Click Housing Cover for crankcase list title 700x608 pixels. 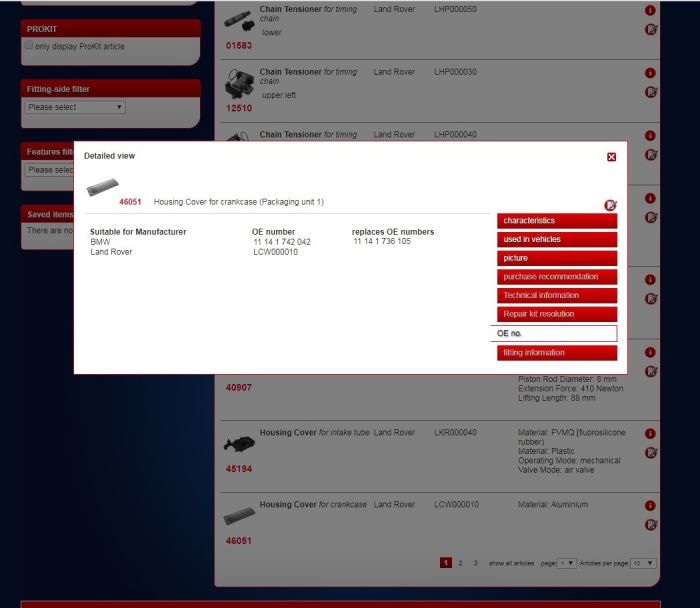tap(313, 504)
